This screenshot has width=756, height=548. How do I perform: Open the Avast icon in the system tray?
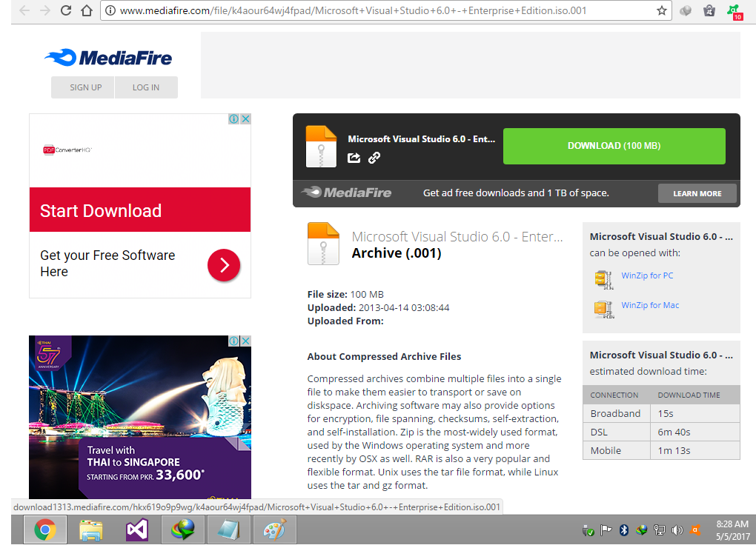[695, 529]
